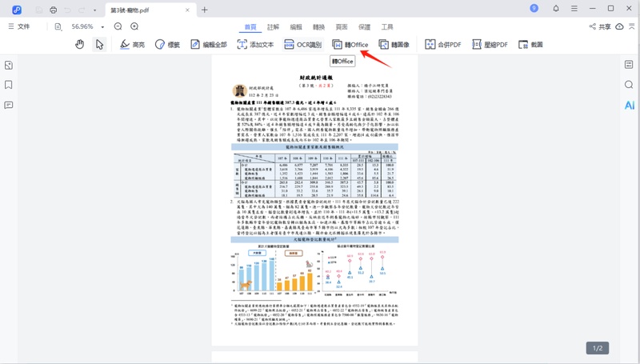
Task: Activate the 高亮 highlight tool
Action: [132, 44]
